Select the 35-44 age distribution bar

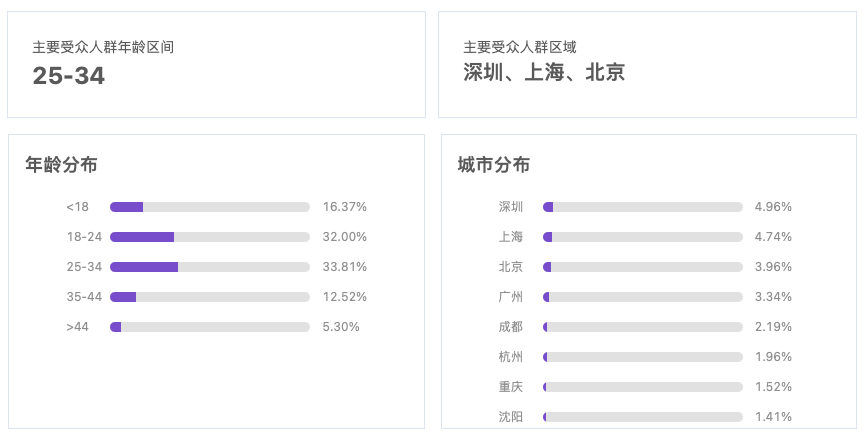tap(209, 297)
